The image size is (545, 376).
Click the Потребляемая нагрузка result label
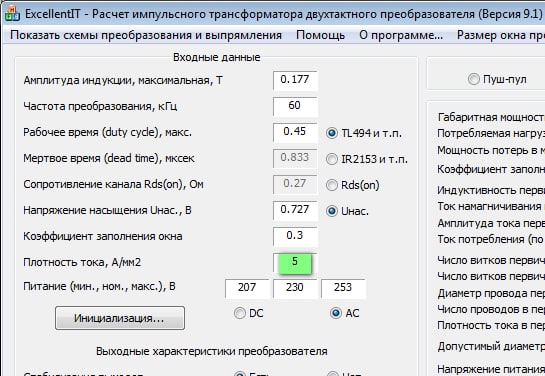491,133
